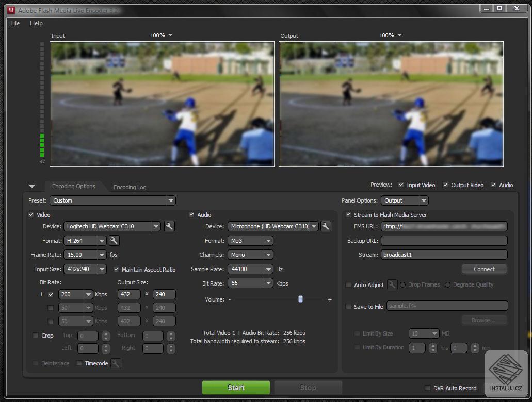The height and width of the screenshot is (402, 532).
Task: Enable Save to File
Action: [x=348, y=306]
